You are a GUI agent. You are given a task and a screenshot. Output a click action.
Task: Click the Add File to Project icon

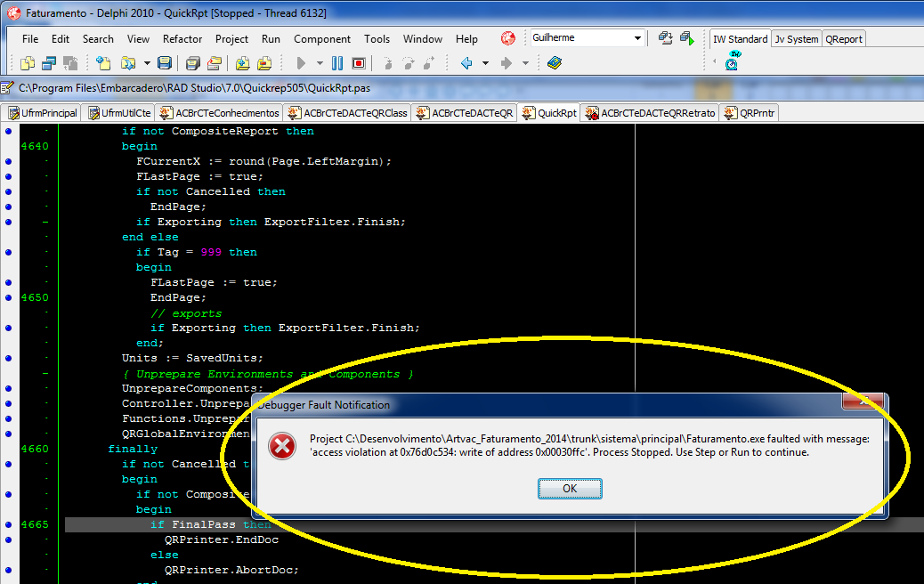(242, 63)
